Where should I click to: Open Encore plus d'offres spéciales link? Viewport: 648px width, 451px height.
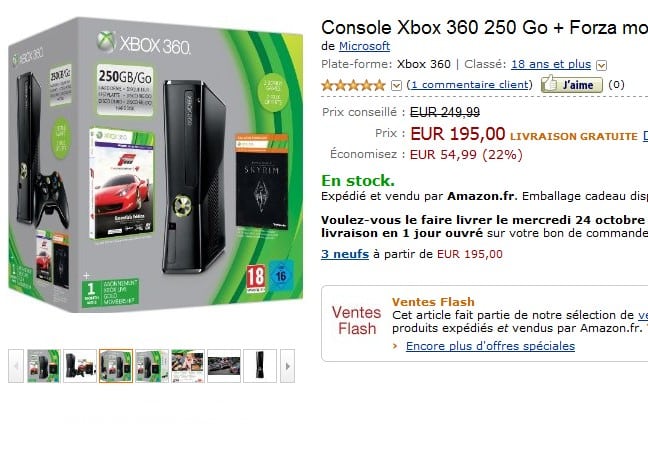490,346
